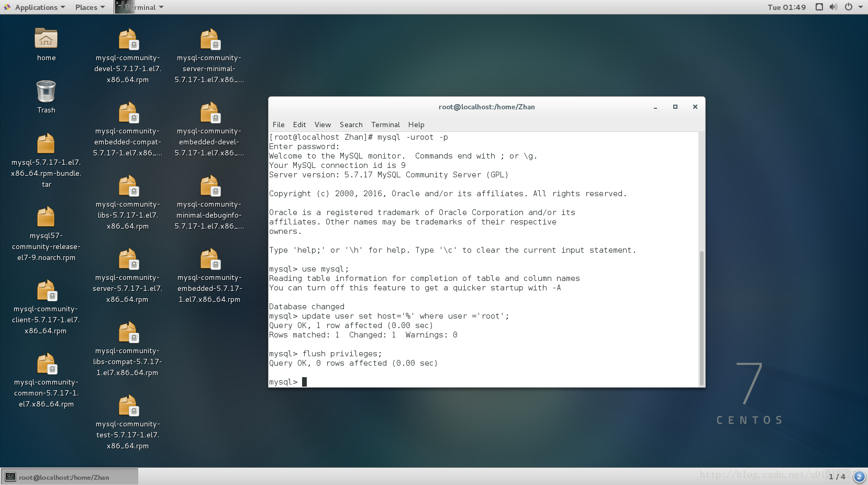Click 'Query OK, 0 rows affected' line
The height and width of the screenshot is (485, 868).
pos(353,363)
